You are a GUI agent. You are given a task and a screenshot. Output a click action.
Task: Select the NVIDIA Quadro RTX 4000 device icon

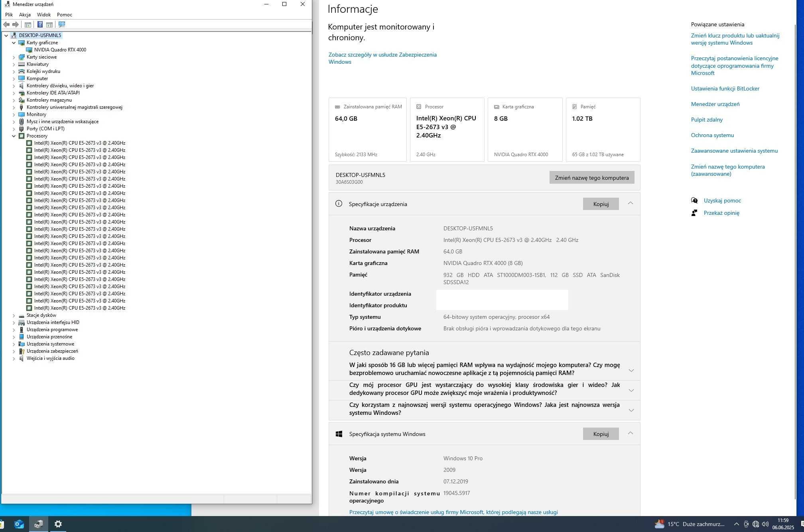29,50
